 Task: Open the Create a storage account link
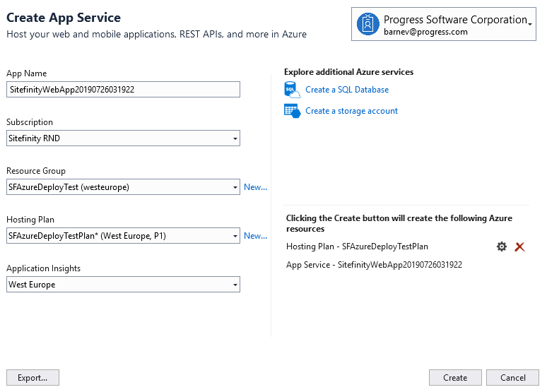click(x=351, y=111)
